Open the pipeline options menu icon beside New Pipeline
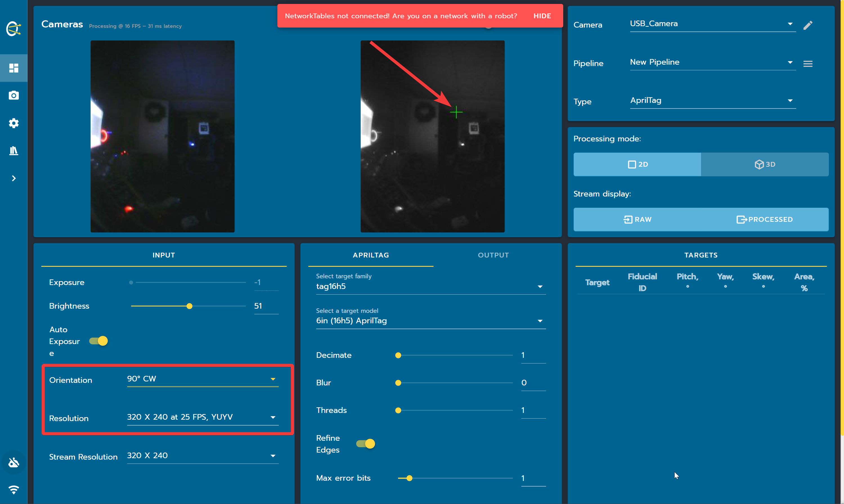This screenshot has width=844, height=504. coord(808,63)
